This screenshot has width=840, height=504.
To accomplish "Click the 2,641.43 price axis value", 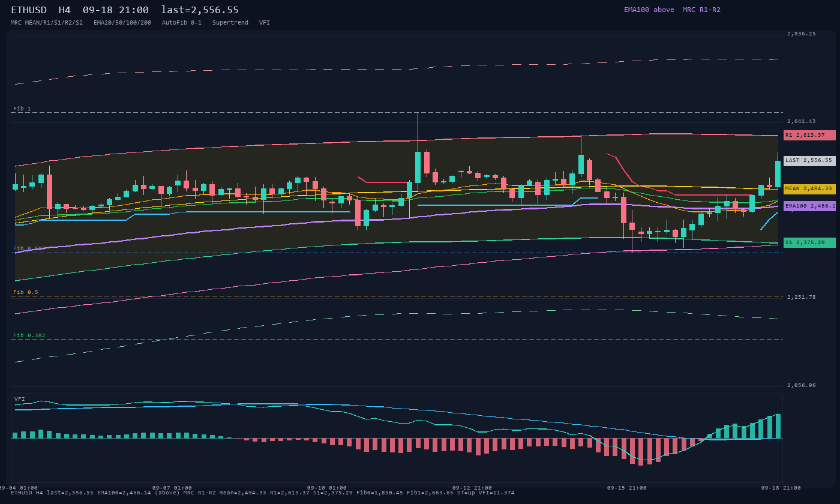I will click(802, 121).
